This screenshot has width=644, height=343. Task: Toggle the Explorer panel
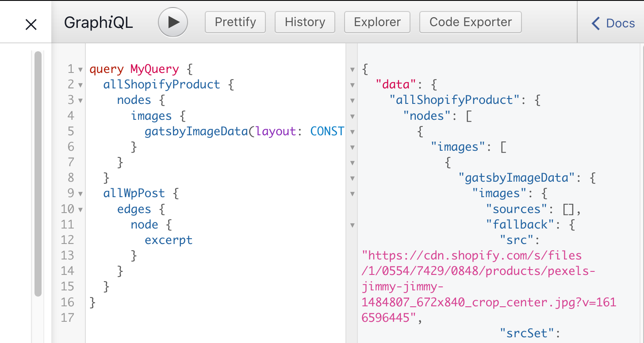click(x=377, y=22)
